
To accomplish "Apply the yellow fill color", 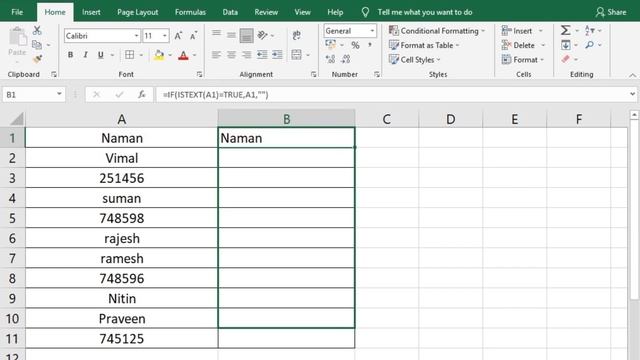I will [x=159, y=55].
